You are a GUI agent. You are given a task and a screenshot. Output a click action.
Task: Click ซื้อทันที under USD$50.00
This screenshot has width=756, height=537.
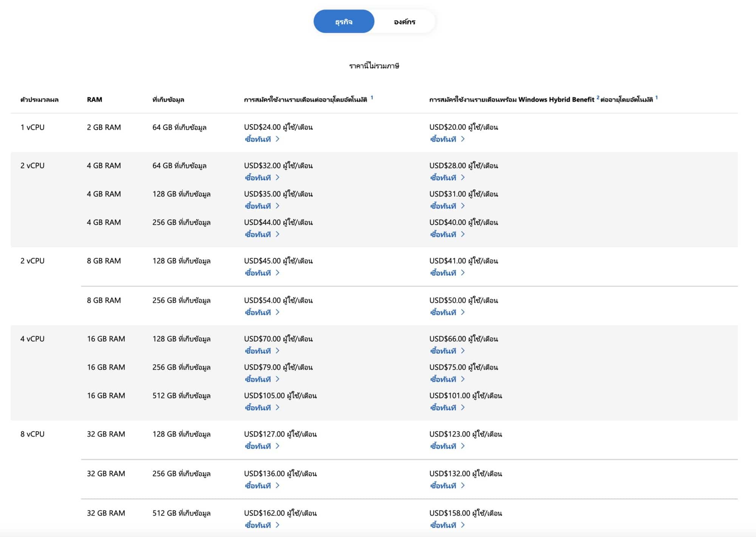(x=447, y=313)
